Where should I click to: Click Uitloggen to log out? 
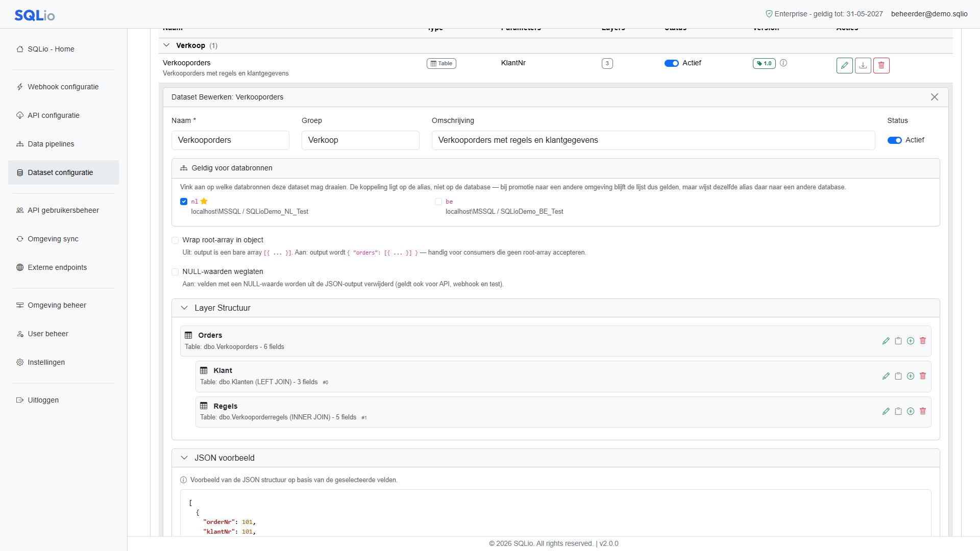pos(63,400)
